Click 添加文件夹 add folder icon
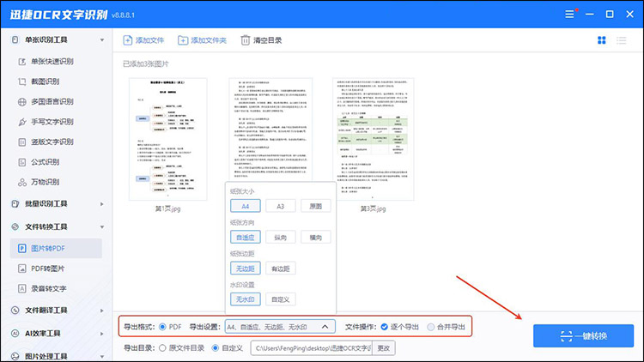The image size is (644, 362). click(183, 40)
